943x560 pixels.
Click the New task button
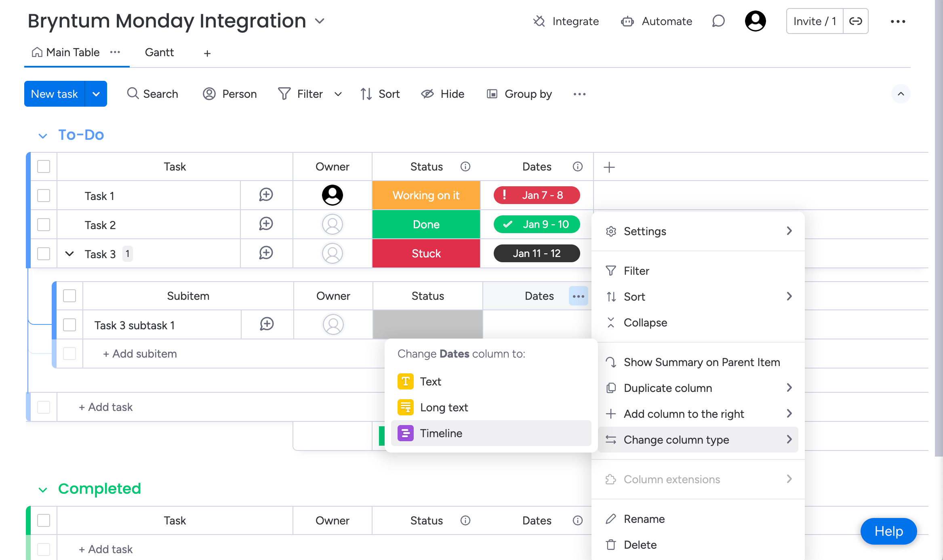pos(55,94)
